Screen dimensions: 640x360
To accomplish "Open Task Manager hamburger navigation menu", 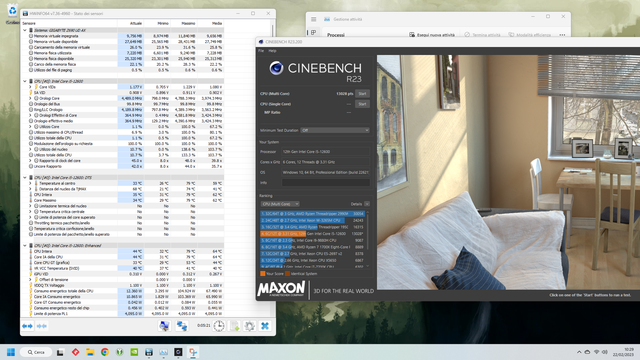I will (313, 19).
